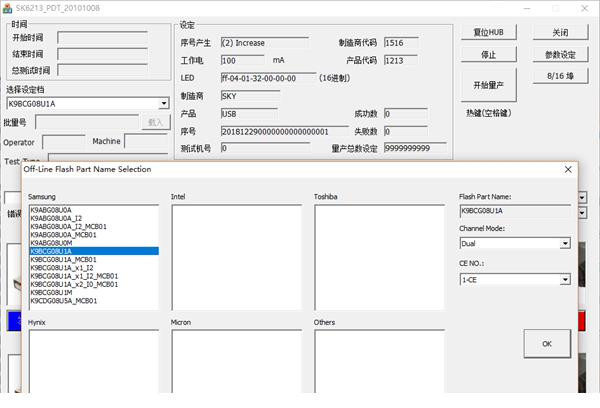600x408 pixels.
Task: Click the 测试机号 field
Action: 265,148
